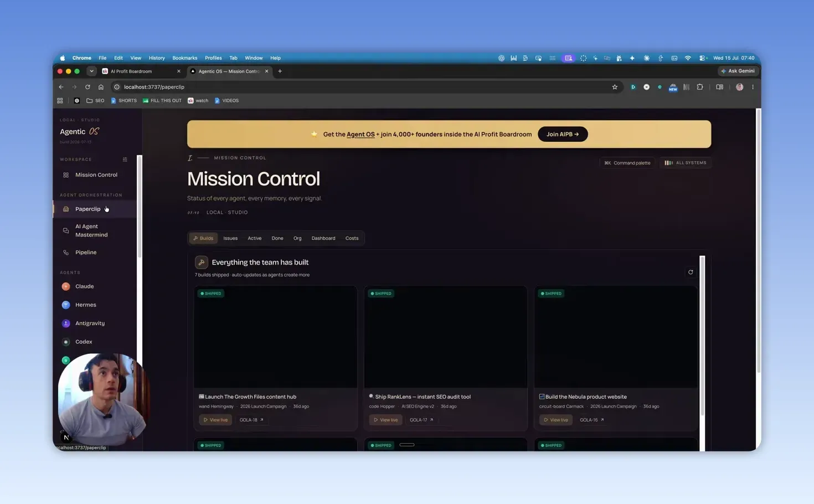Click the Join AIPB button
Image resolution: width=814 pixels, height=504 pixels.
(x=563, y=134)
